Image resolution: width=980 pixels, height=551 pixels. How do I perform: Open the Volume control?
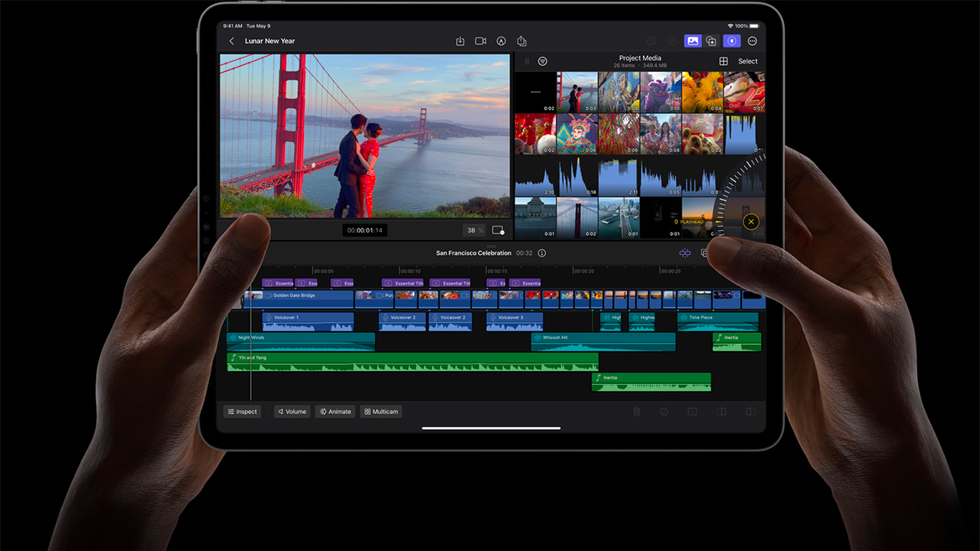(292, 412)
